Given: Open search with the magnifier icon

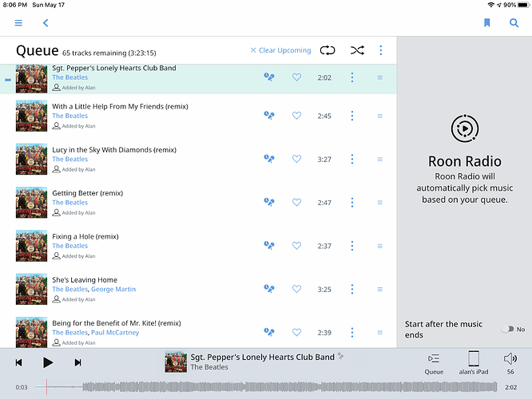Looking at the screenshot, I should 514,22.
